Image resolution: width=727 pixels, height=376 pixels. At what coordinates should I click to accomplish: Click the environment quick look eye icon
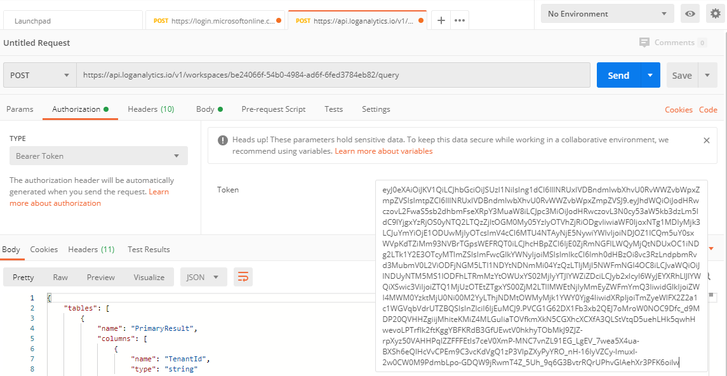(x=690, y=14)
